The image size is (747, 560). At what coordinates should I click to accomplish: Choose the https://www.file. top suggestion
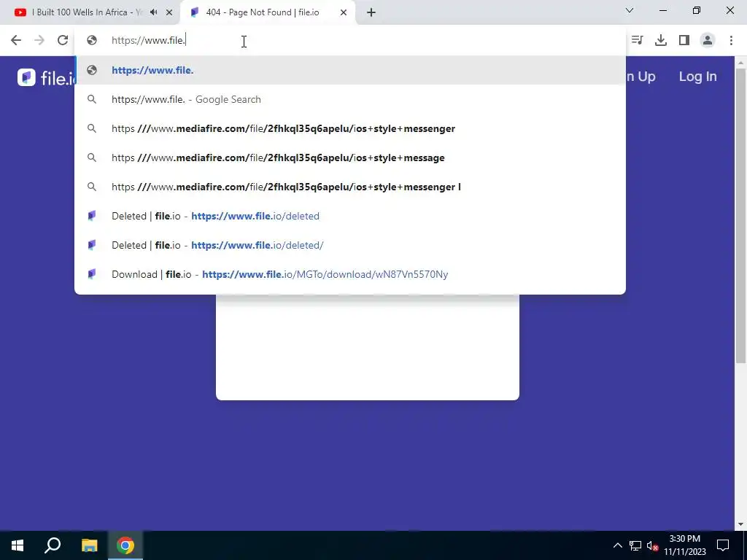(x=350, y=71)
